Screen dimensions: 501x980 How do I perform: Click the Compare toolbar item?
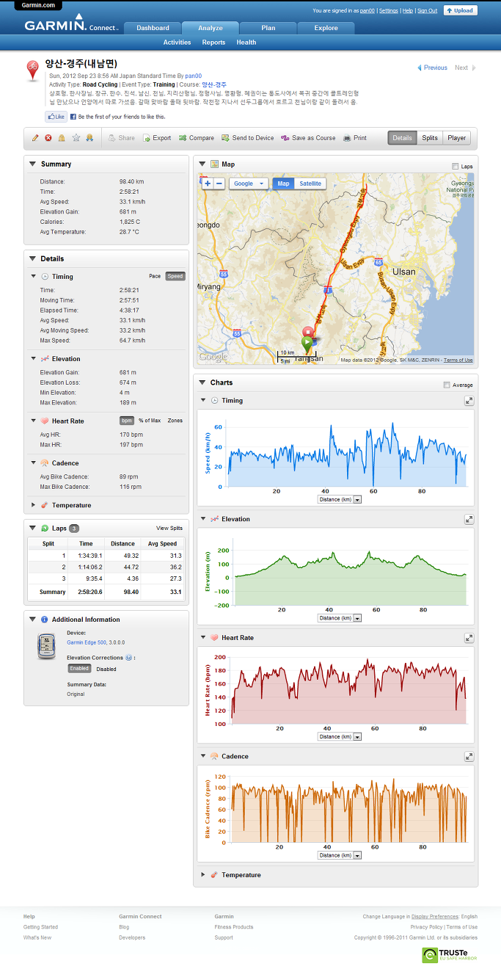click(197, 138)
